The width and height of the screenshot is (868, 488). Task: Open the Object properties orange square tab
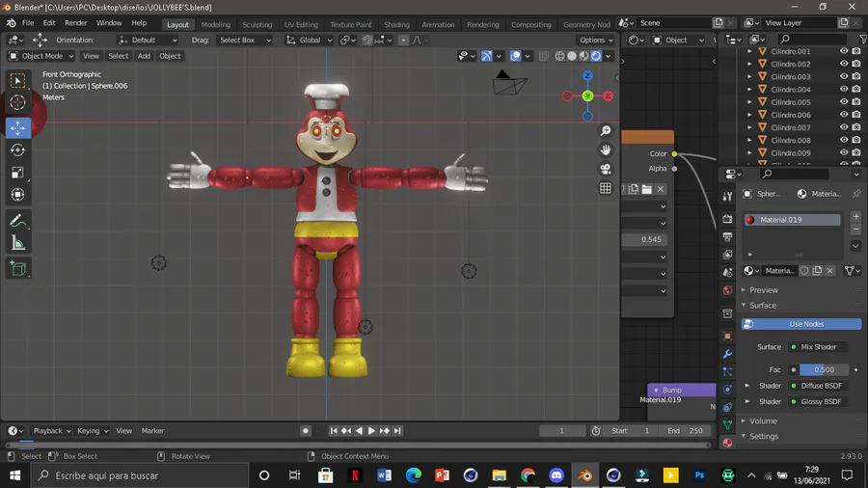[728, 337]
